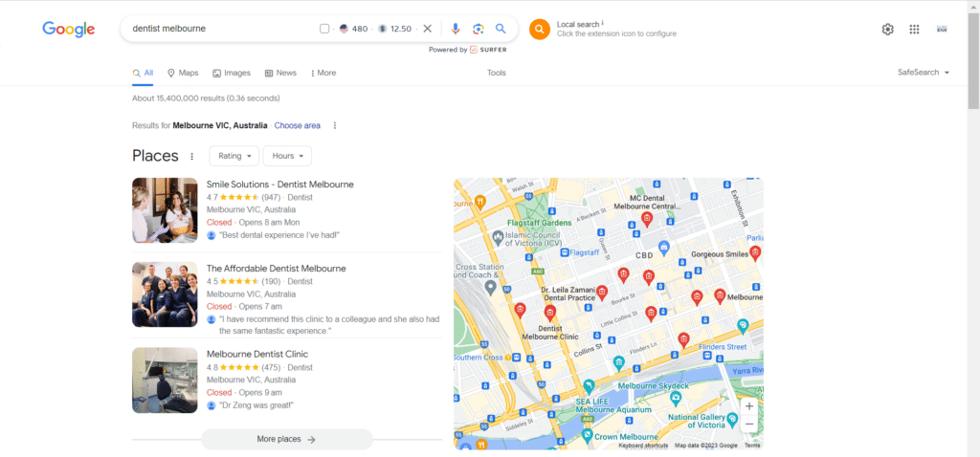Click the MC Dental Melbourne Central map pin

648,219
